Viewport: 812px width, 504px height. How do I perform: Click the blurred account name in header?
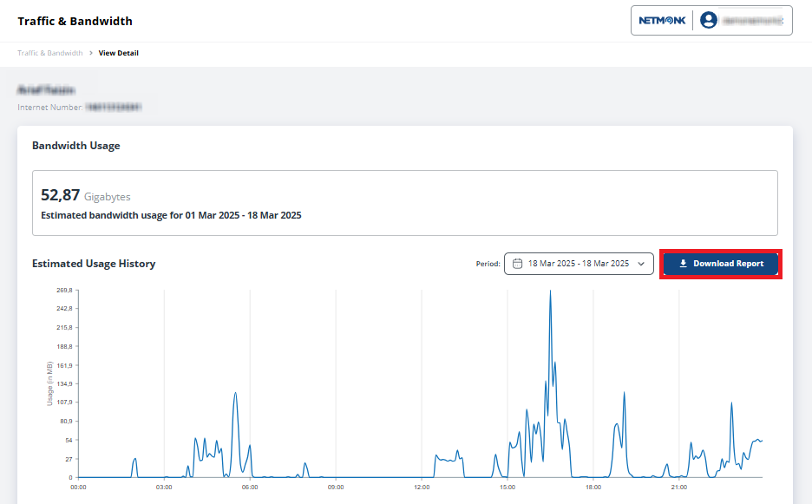tap(753, 20)
